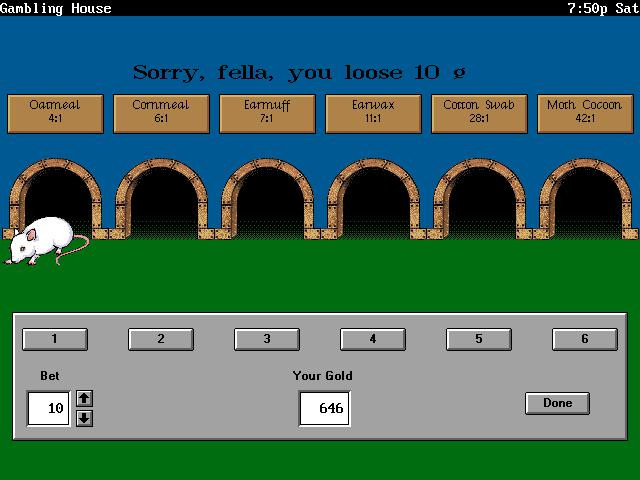Viewport: 640px width, 480px height.
Task: Click the 'Your Gold' label
Action: [322, 376]
